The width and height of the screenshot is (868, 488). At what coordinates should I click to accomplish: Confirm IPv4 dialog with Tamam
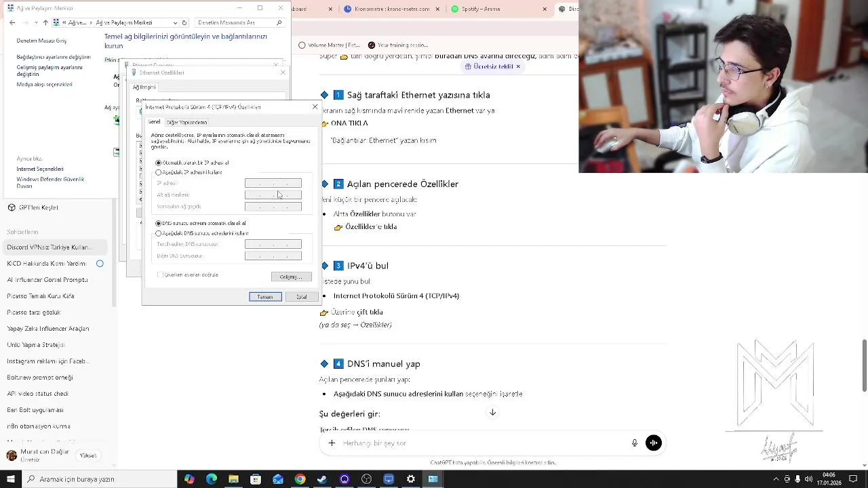click(265, 297)
